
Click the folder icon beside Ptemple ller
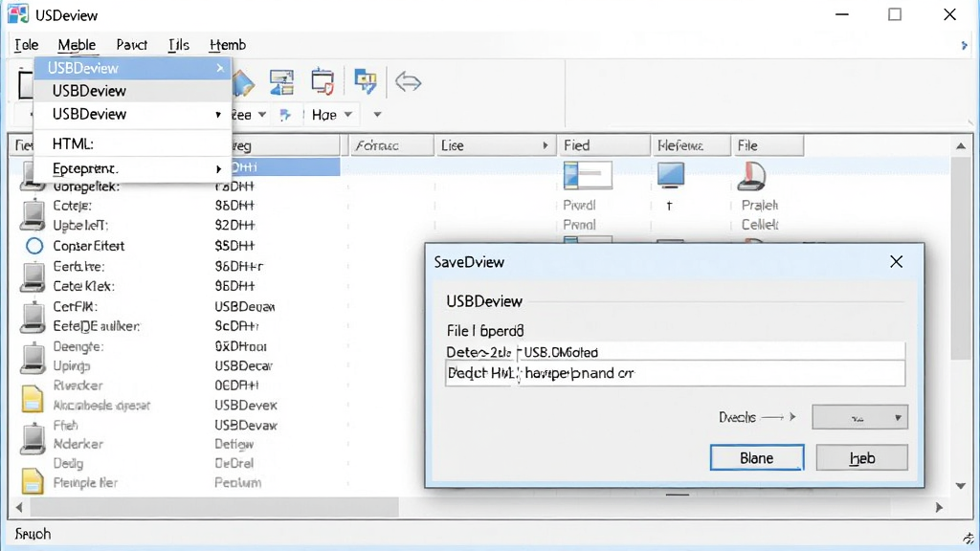tap(33, 481)
